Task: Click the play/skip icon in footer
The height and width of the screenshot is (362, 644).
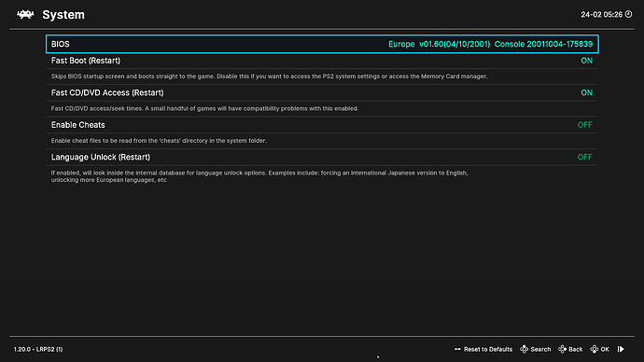Action: tap(621, 349)
